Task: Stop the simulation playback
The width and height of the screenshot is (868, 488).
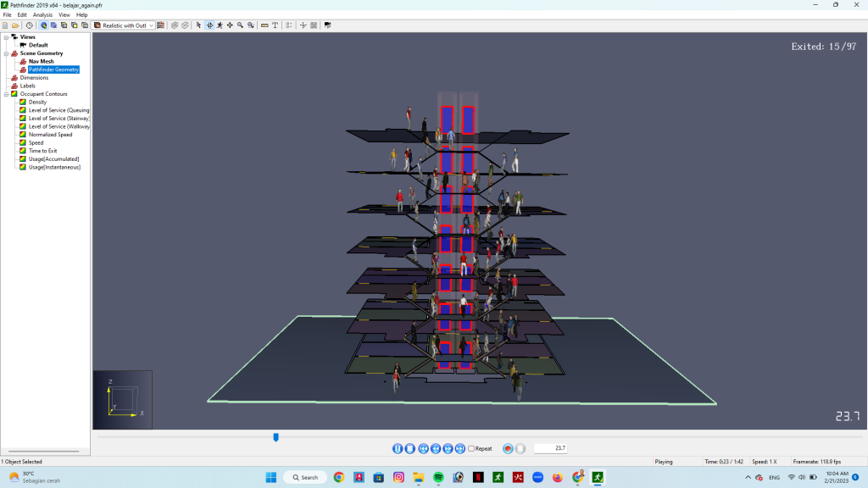Action: click(x=409, y=448)
